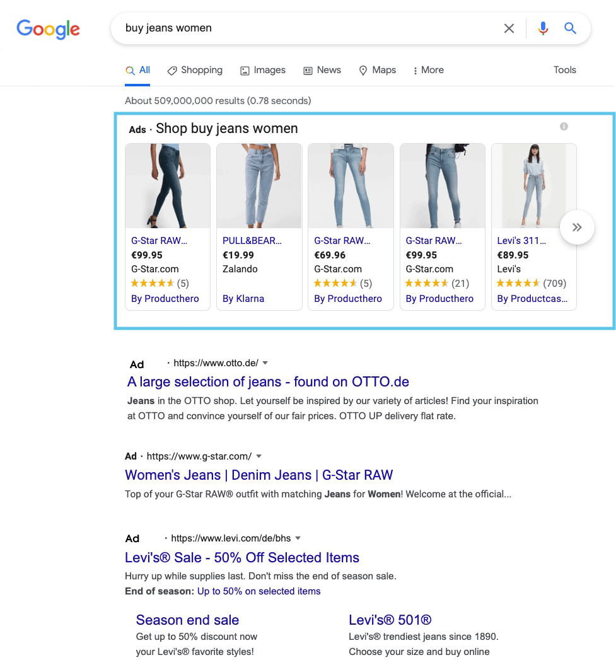Open the Levi's 311 product image

point(533,186)
